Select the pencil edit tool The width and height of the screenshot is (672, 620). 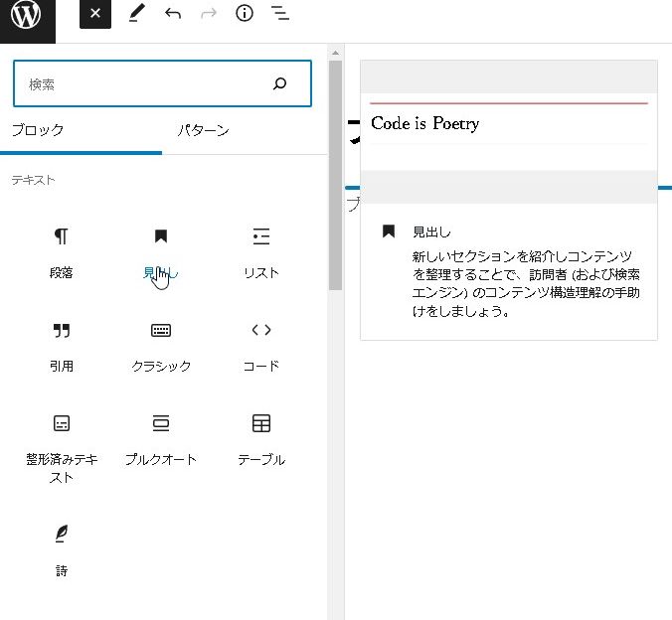pyautogui.click(x=136, y=14)
